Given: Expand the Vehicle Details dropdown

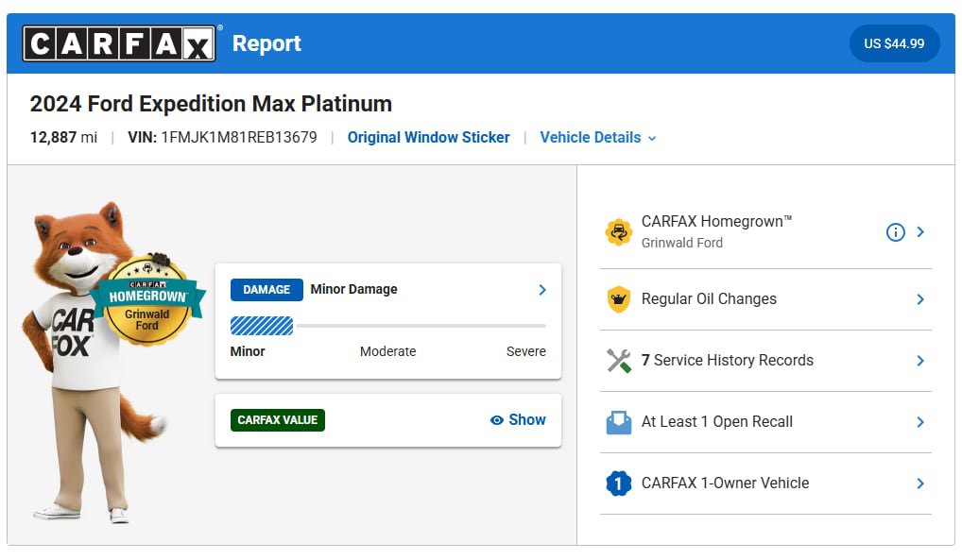Looking at the screenshot, I should coord(597,137).
